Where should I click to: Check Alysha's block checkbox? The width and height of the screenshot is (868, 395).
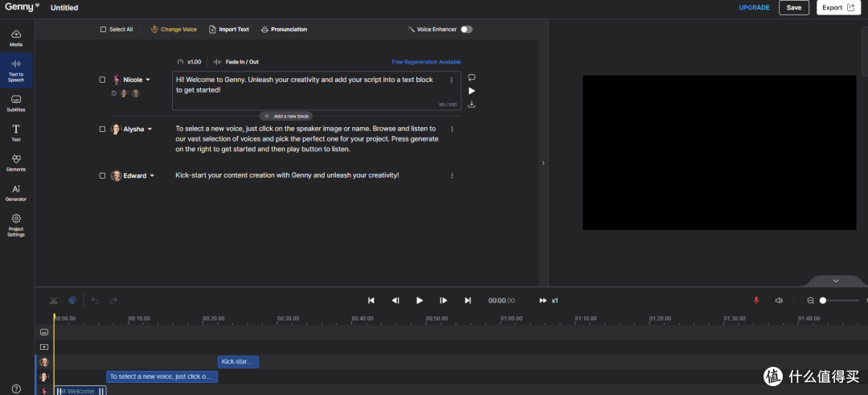click(102, 129)
